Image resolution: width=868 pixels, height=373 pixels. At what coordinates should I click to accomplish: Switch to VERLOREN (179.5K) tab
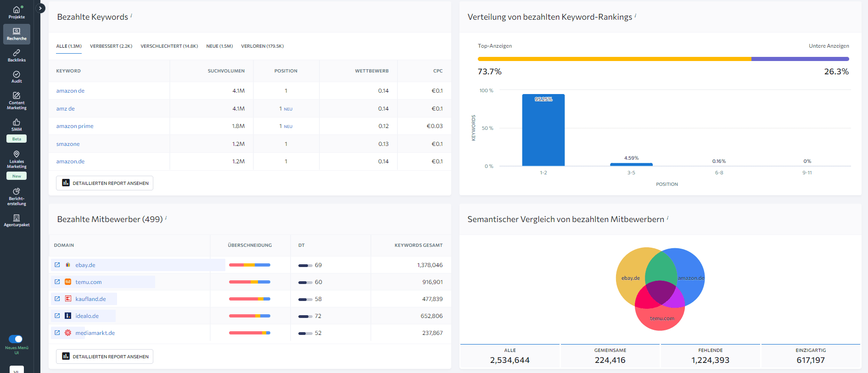pos(262,46)
